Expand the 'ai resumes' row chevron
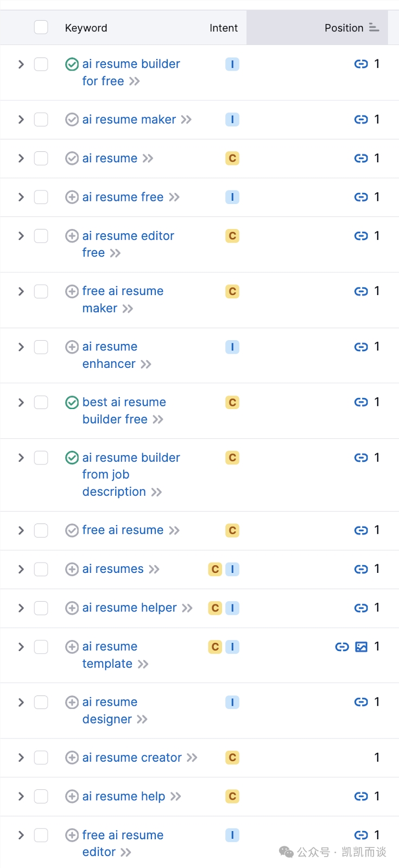Image resolution: width=399 pixels, height=868 pixels. pyautogui.click(x=21, y=569)
